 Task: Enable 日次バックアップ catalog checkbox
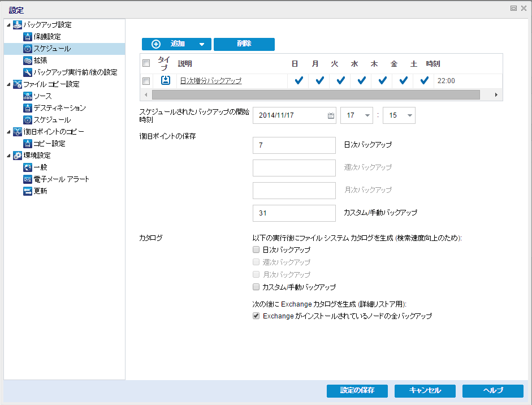pos(255,249)
